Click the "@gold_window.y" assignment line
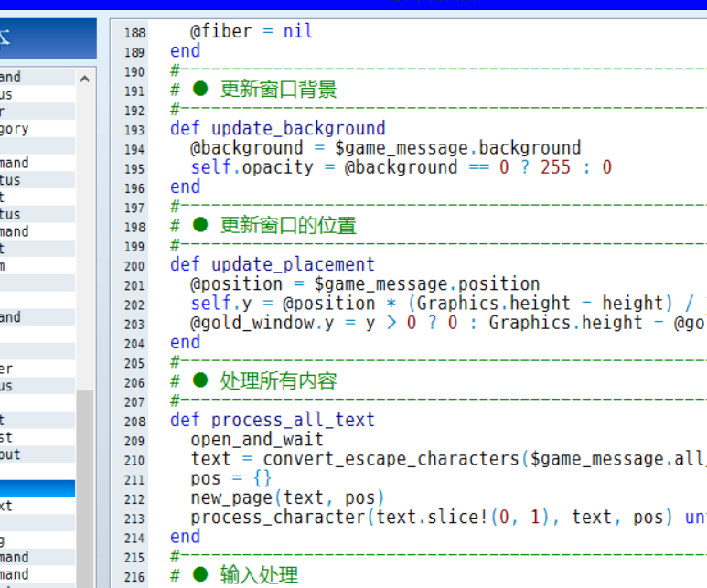 point(448,323)
